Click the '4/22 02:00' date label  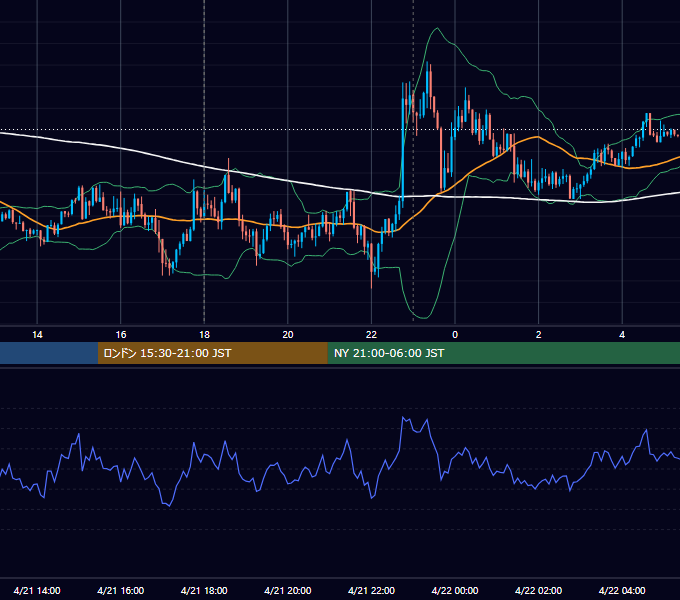point(538,590)
